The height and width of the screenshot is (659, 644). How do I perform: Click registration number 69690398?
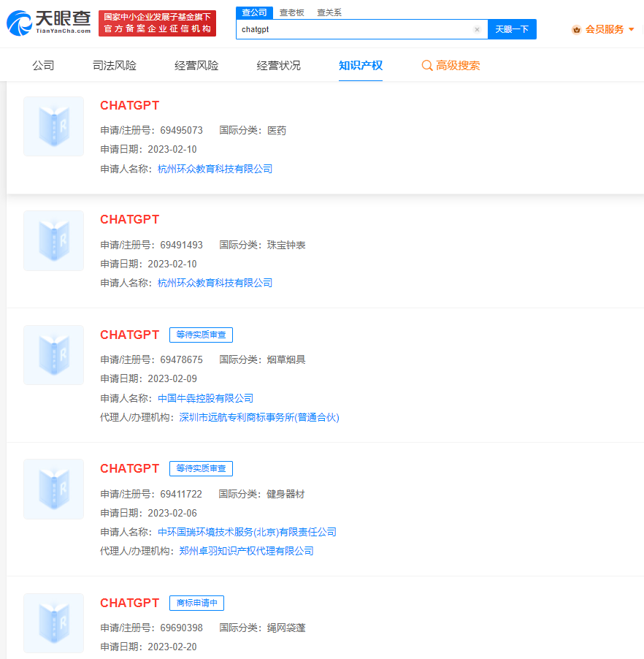tap(182, 628)
